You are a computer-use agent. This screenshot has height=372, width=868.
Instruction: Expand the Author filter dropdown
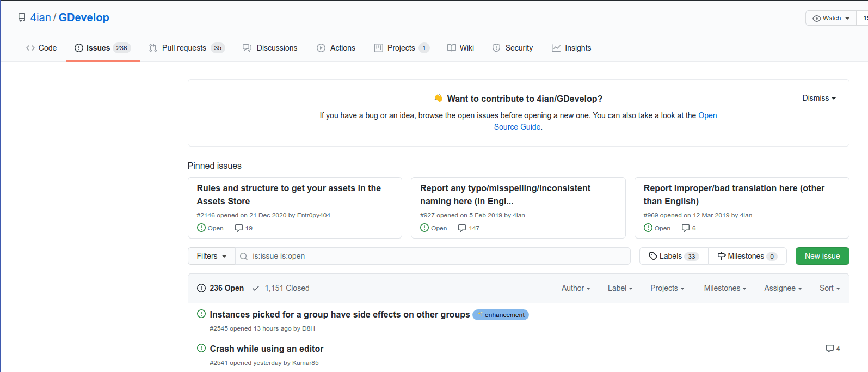(576, 288)
